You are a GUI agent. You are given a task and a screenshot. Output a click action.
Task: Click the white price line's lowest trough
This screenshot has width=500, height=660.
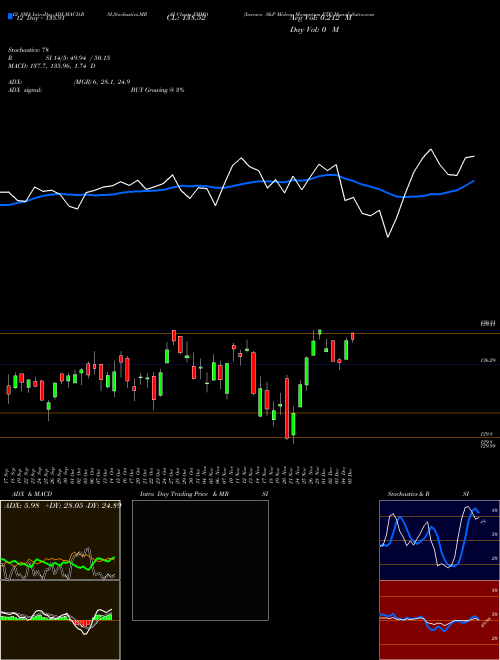(388, 237)
